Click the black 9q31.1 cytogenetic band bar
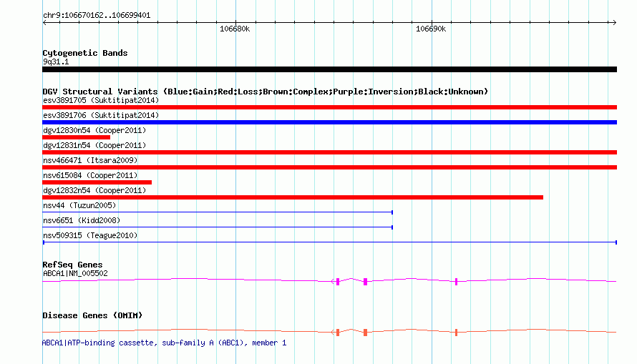Viewport: 637px width, 364px height. coord(329,69)
